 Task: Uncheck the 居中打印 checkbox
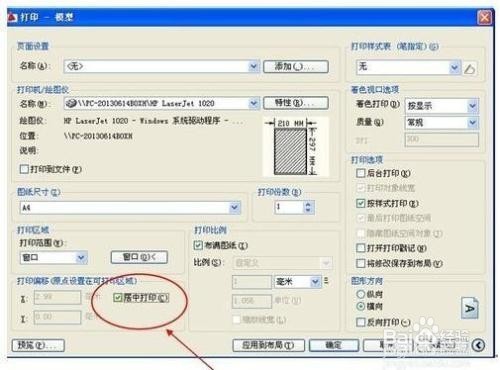pos(118,298)
